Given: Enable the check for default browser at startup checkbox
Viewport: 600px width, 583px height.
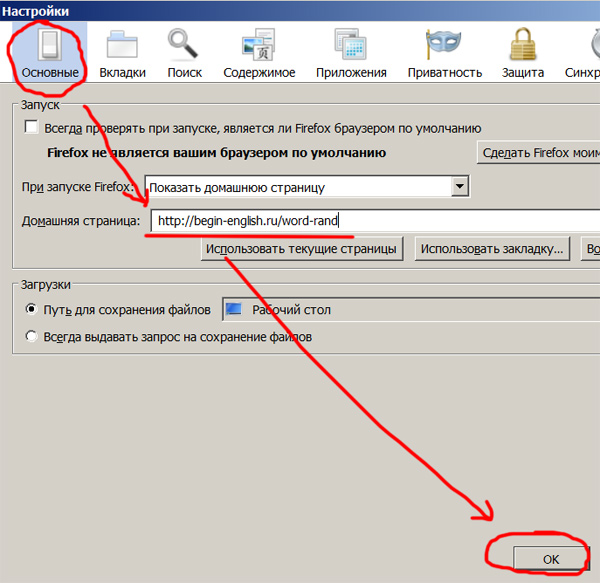Looking at the screenshot, I should [32, 128].
